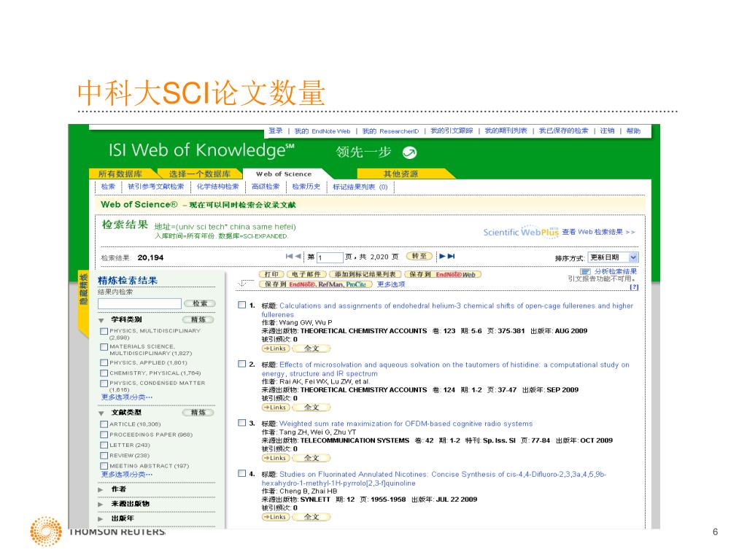Collapse the 文献类型 section
The height and width of the screenshot is (560, 747).
(x=101, y=413)
